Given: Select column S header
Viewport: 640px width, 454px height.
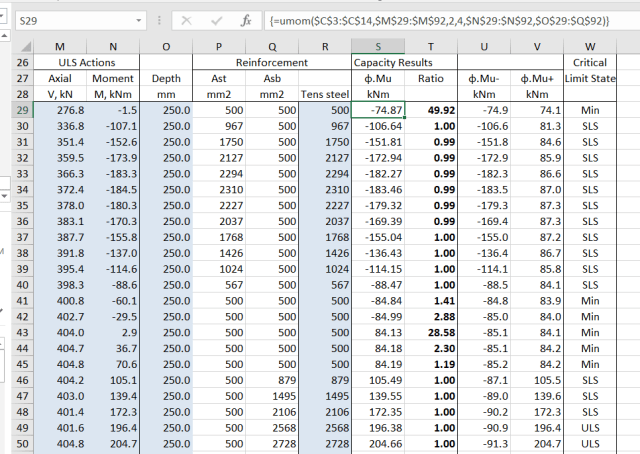Looking at the screenshot, I should (x=378, y=46).
